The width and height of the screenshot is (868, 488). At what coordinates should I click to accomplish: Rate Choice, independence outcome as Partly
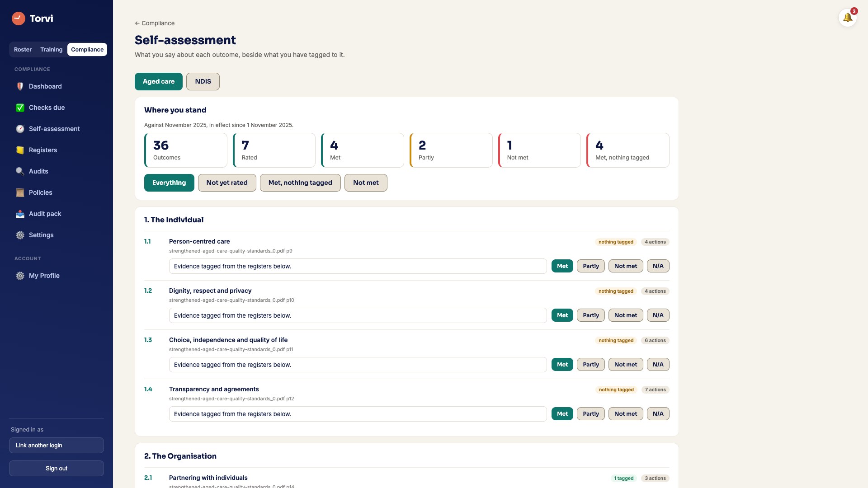coord(591,365)
